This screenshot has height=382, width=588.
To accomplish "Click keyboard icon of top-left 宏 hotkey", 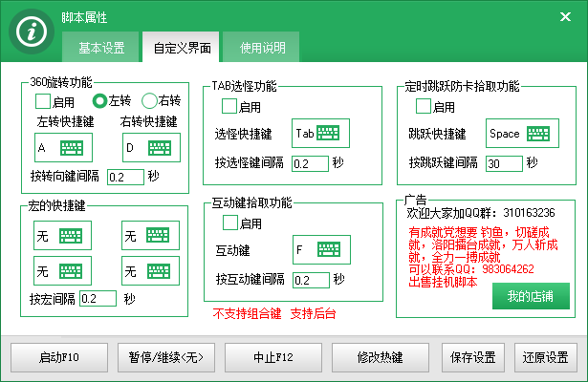I will coord(71,236).
